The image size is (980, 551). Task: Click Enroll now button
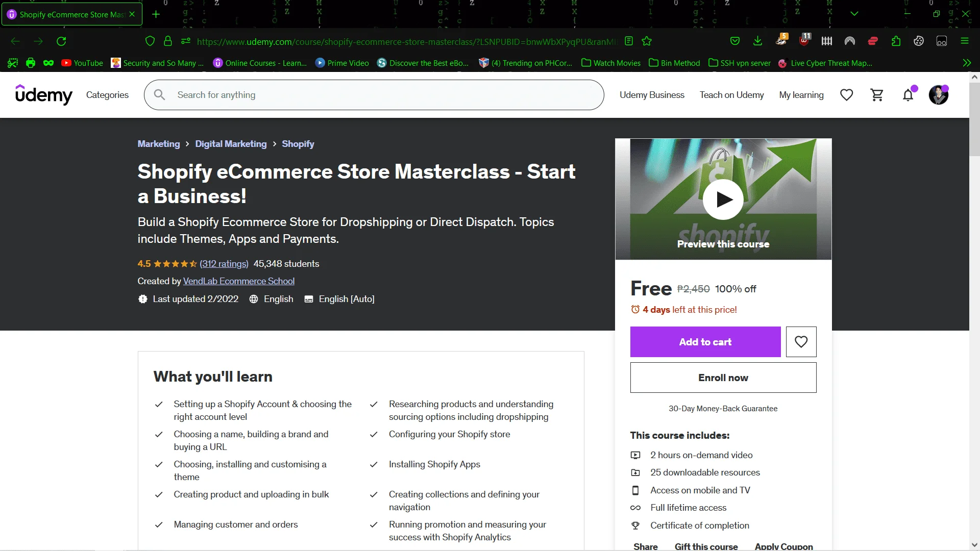723,378
